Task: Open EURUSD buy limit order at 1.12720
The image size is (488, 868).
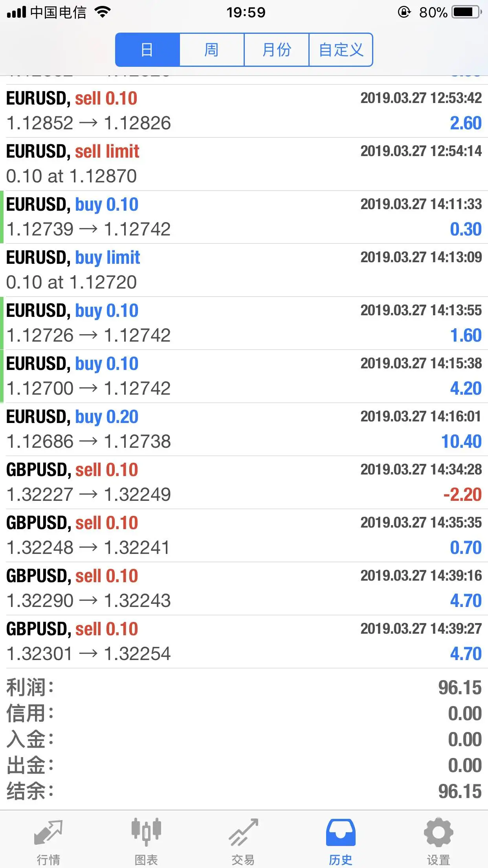Action: click(244, 270)
